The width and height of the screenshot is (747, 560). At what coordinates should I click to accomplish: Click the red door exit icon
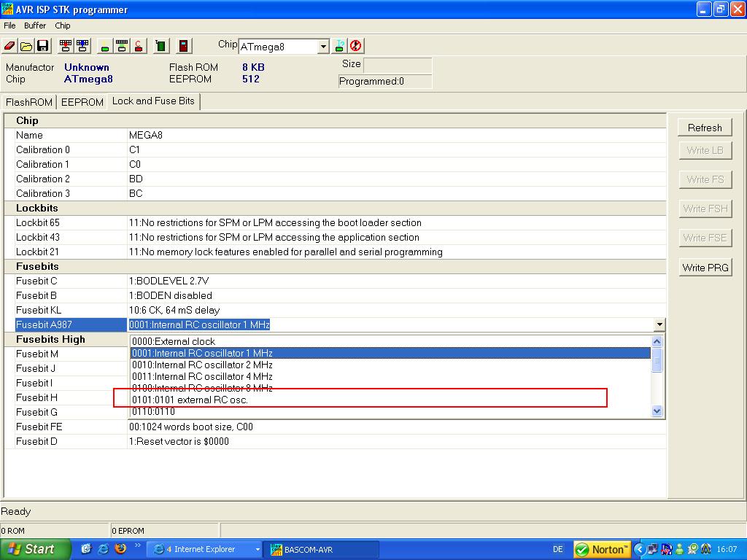(183, 46)
